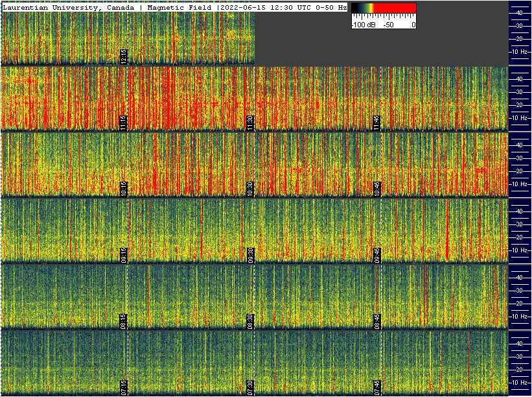Click the bottom row's 40 axis label

(x=520, y=343)
